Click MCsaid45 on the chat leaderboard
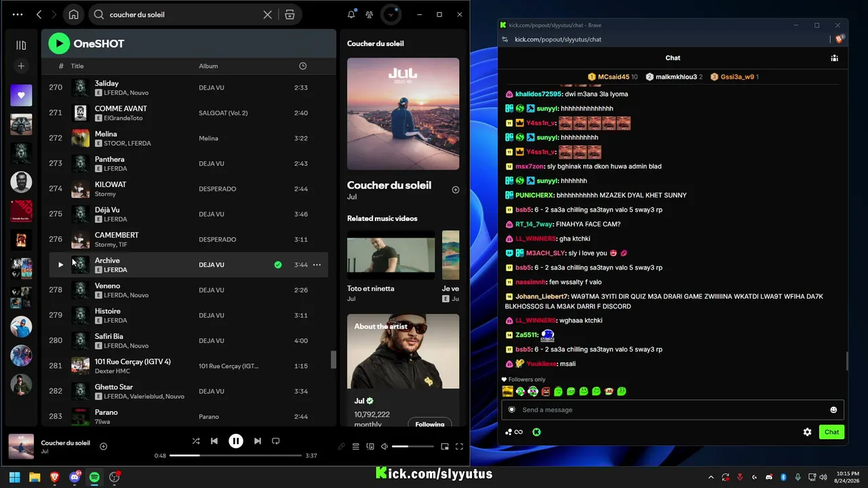The image size is (868, 488). pos(612,77)
